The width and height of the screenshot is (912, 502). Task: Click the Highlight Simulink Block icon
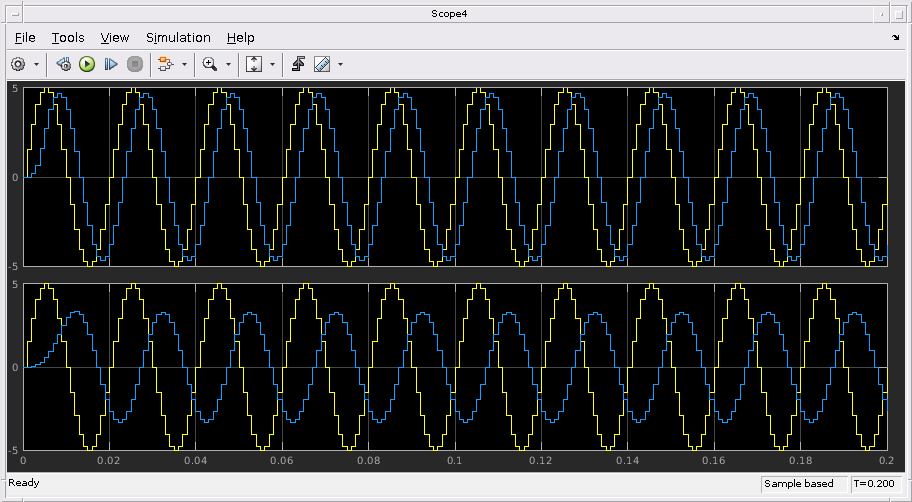tap(165, 64)
